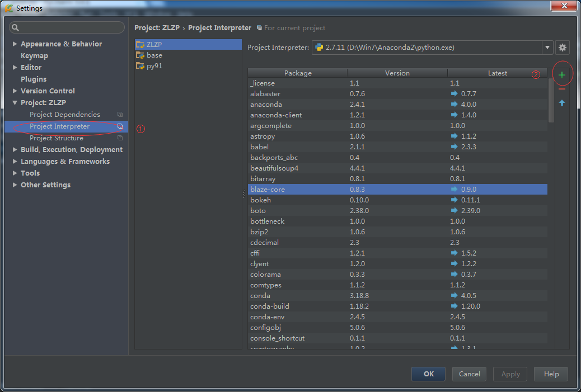This screenshot has width=581, height=392.
Task: Click the package list vertical scrollbar
Action: (x=551, y=100)
